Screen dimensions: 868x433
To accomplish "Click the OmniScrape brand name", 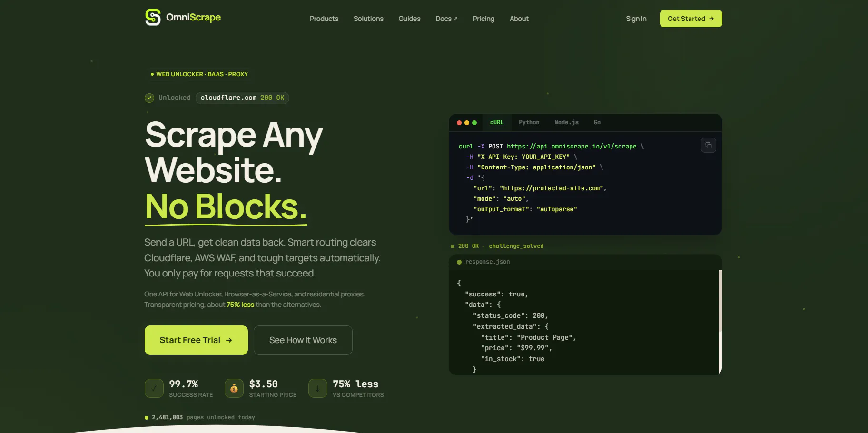I will 193,18.
